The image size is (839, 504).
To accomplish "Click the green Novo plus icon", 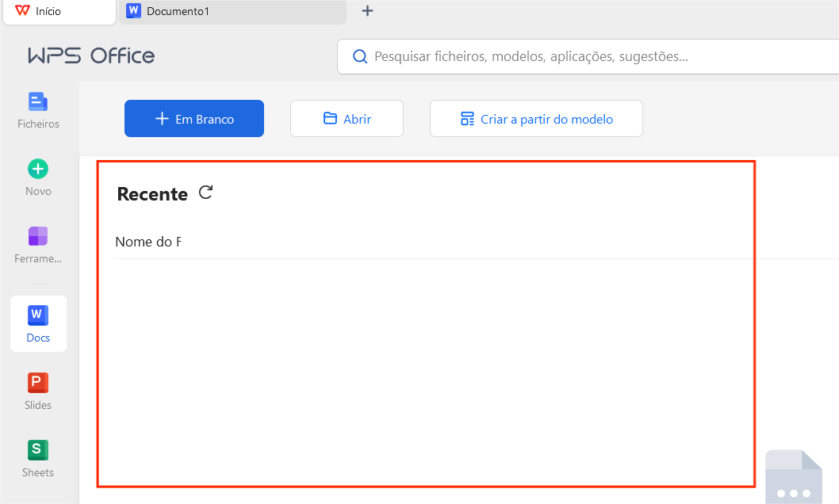I will pos(38,169).
